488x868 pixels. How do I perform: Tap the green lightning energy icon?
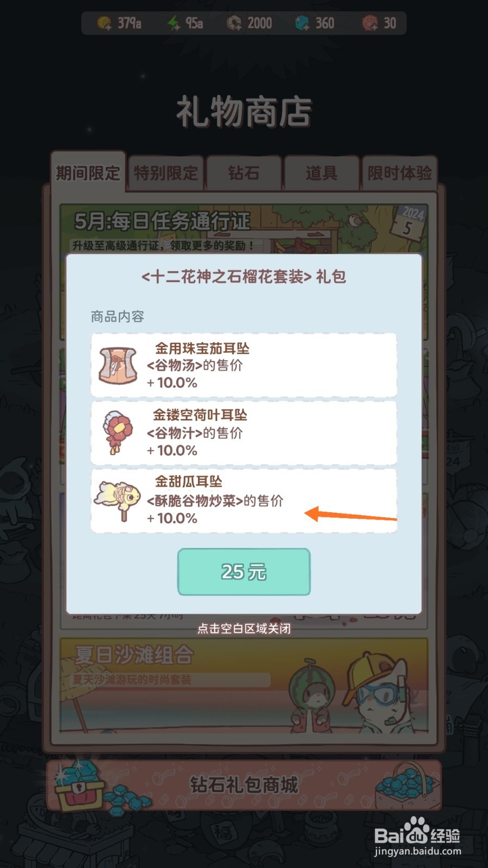[174, 23]
